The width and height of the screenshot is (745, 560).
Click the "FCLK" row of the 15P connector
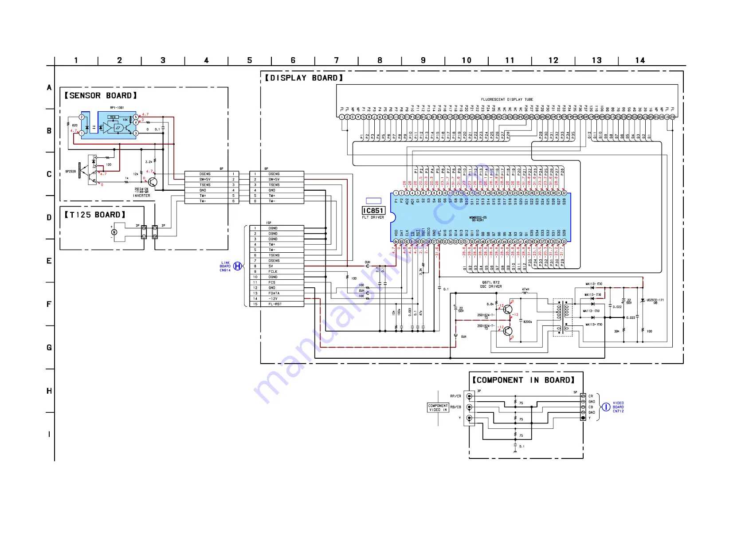[x=277, y=271]
